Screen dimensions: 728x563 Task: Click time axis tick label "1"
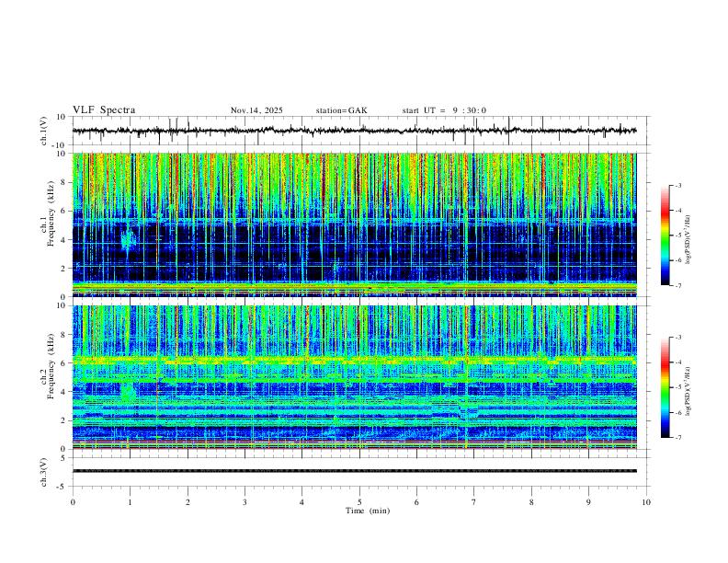(130, 502)
